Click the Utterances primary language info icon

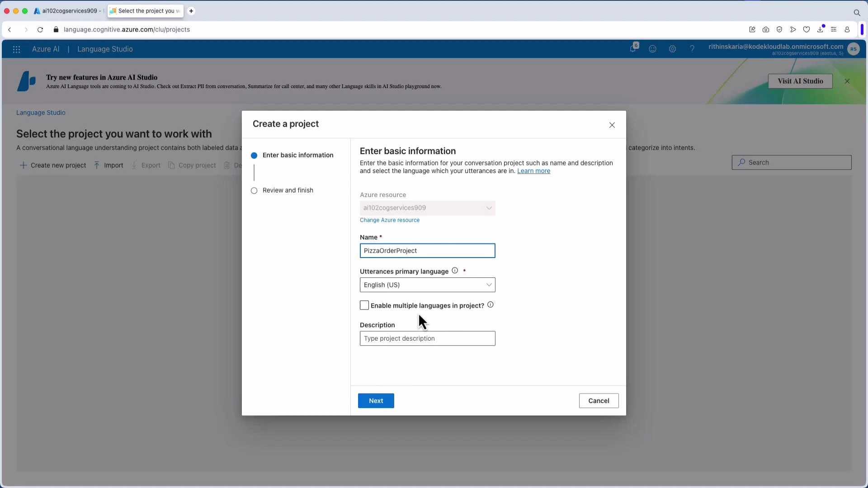[455, 270]
